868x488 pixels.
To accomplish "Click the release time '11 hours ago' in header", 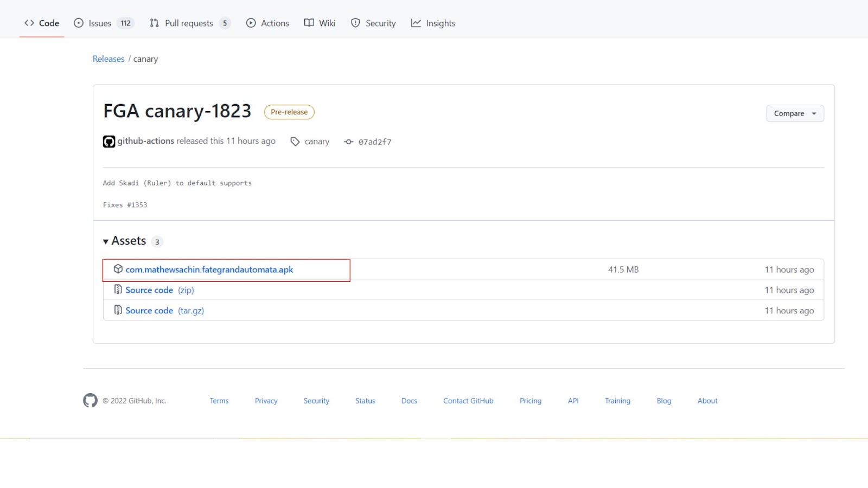I will point(251,141).
